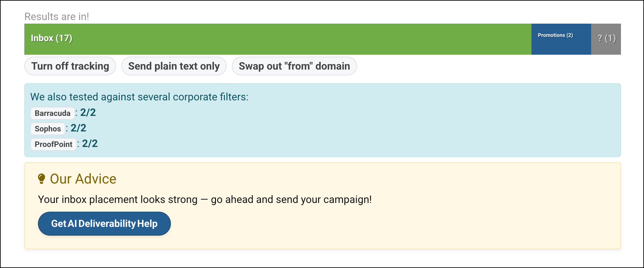Click the Results are in! heading
The width and height of the screenshot is (644, 268).
tap(57, 17)
